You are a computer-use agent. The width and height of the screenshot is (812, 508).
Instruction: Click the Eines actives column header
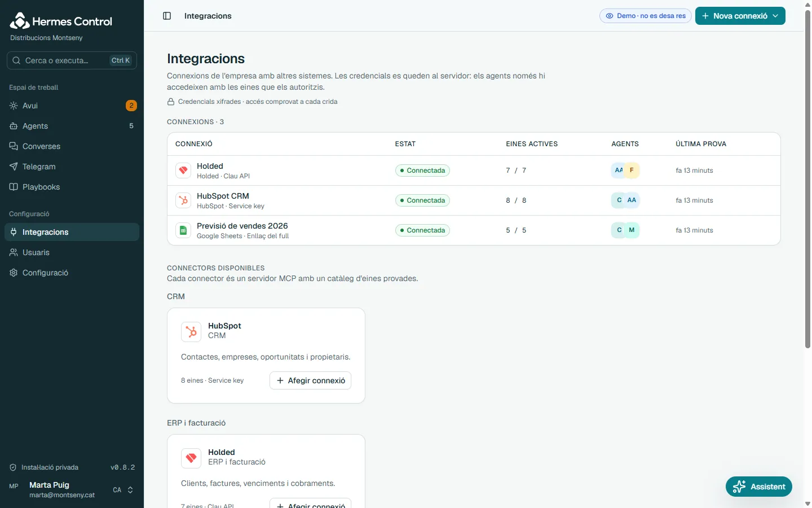click(532, 144)
